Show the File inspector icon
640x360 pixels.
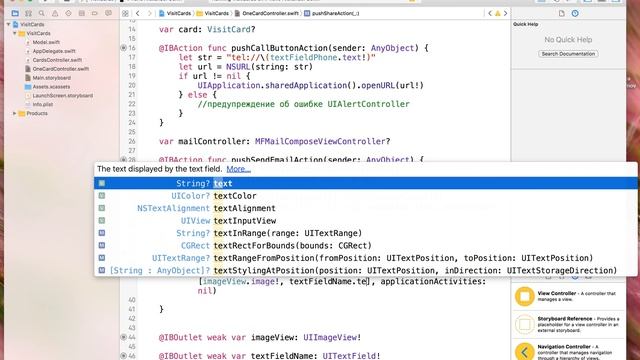(562, 13)
